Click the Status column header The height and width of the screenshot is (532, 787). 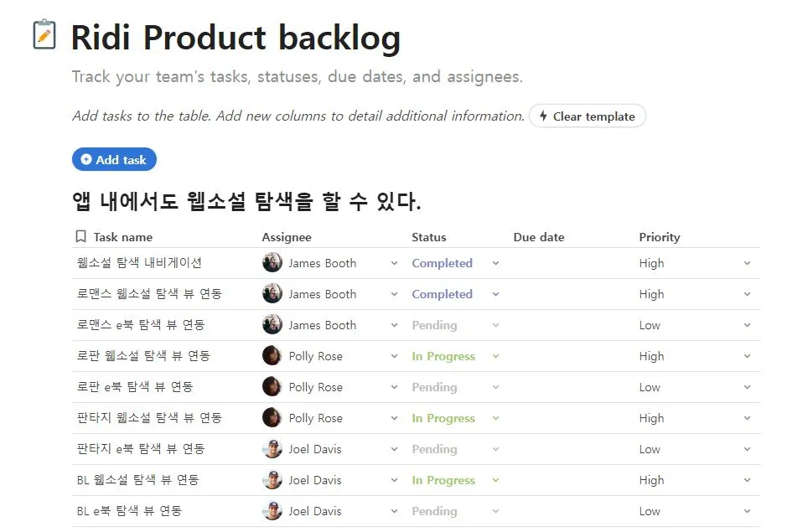click(x=428, y=237)
